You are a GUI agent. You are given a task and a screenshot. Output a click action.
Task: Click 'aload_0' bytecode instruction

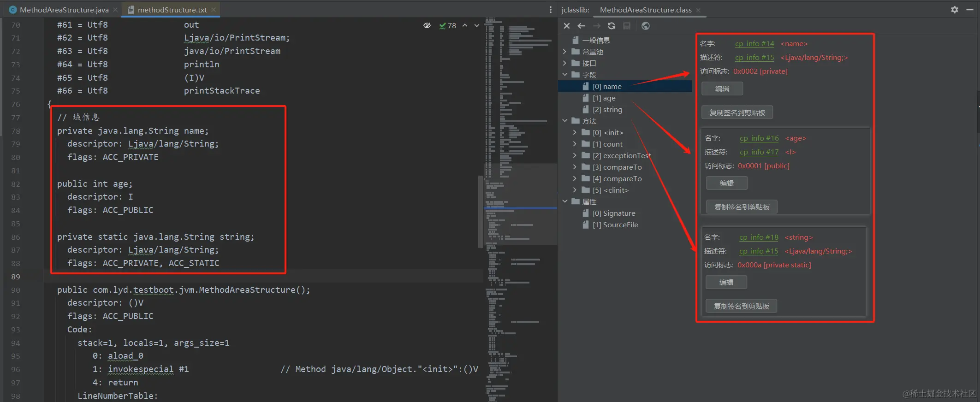point(125,356)
